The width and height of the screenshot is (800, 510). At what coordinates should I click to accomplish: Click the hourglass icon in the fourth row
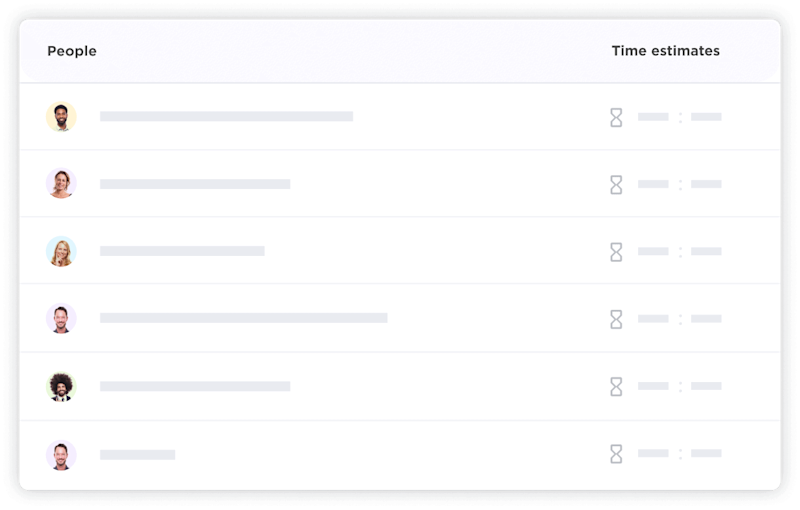click(616, 319)
